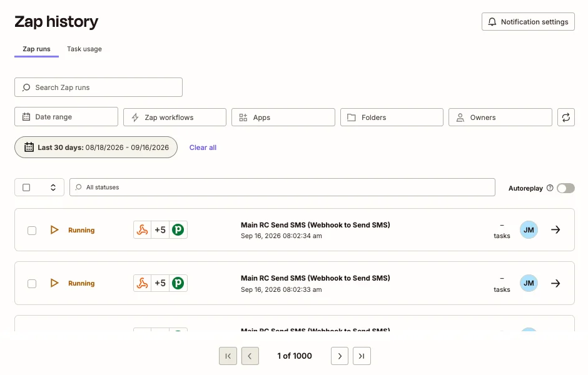Focus the Search Zap runs field
Screen dimensions: 588x375
(x=99, y=87)
